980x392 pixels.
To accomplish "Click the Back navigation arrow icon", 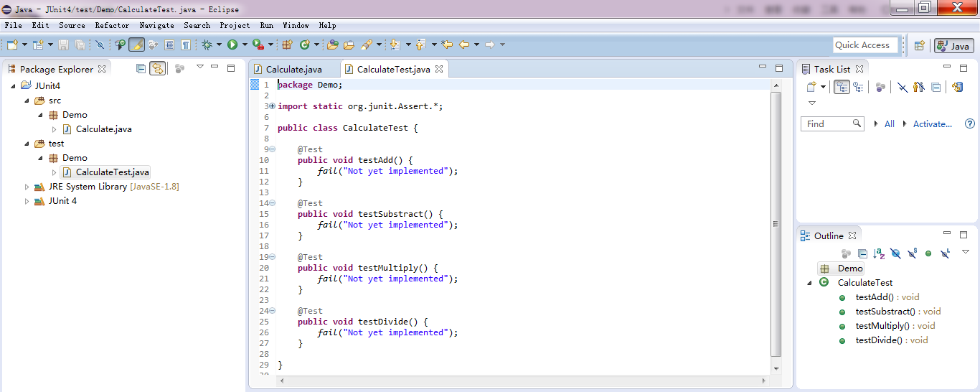I will [464, 45].
